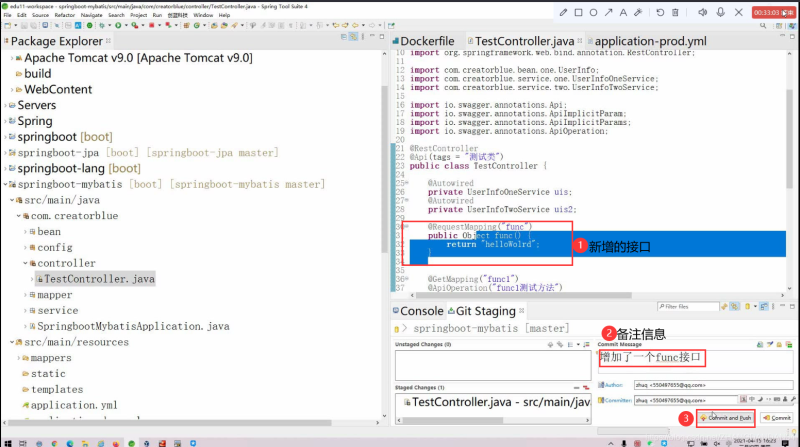The height and width of the screenshot is (447, 800).
Task: Click the trash delete annotation icon
Action: tap(675, 12)
